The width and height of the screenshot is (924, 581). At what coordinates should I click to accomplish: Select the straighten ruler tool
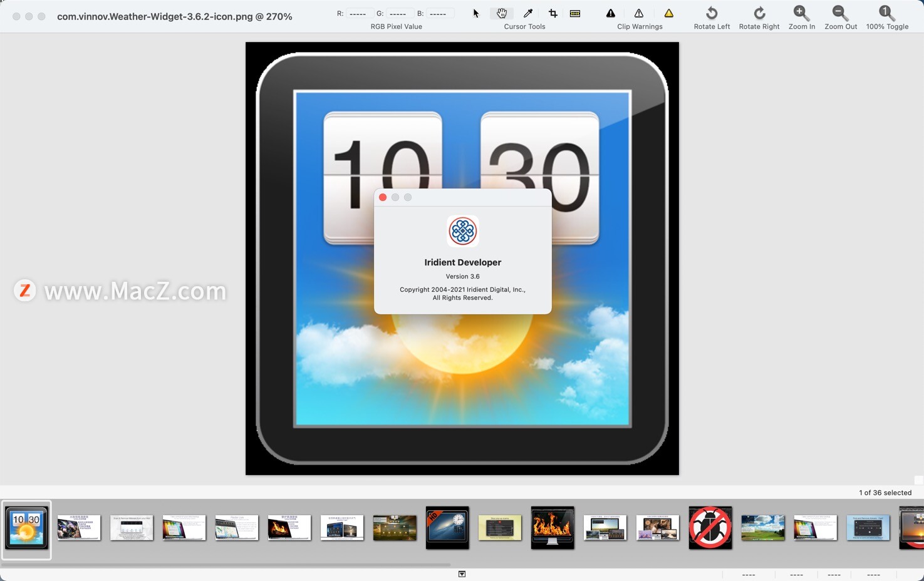575,13
